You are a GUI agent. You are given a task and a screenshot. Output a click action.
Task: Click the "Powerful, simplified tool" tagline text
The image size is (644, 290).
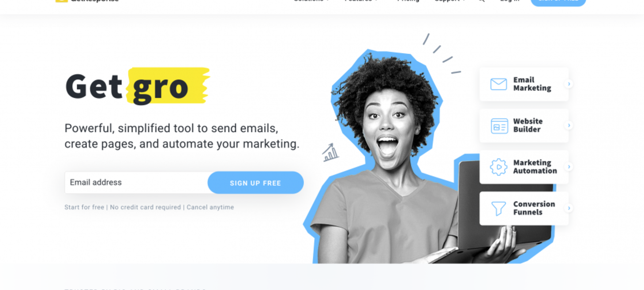tap(182, 136)
